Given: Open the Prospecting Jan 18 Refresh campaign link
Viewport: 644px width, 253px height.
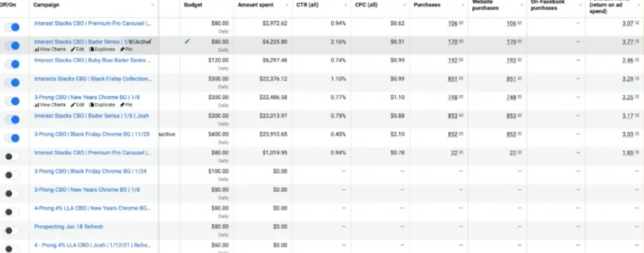Looking at the screenshot, I should click(x=69, y=227).
